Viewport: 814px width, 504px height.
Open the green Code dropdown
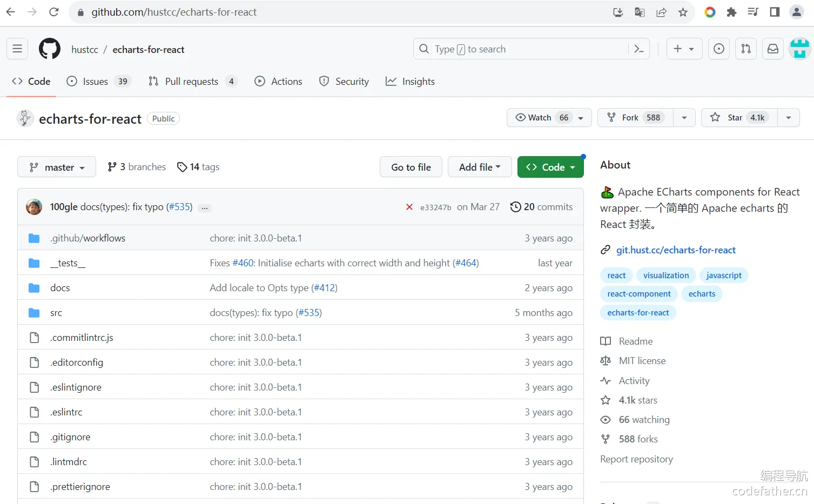(550, 167)
